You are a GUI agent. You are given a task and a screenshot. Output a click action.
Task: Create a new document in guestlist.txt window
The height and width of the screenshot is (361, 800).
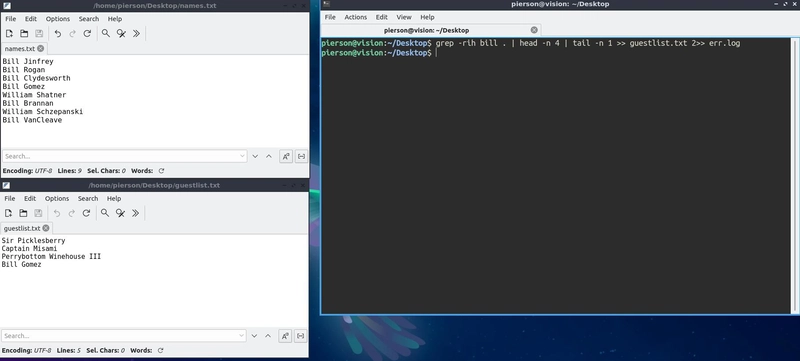point(8,213)
